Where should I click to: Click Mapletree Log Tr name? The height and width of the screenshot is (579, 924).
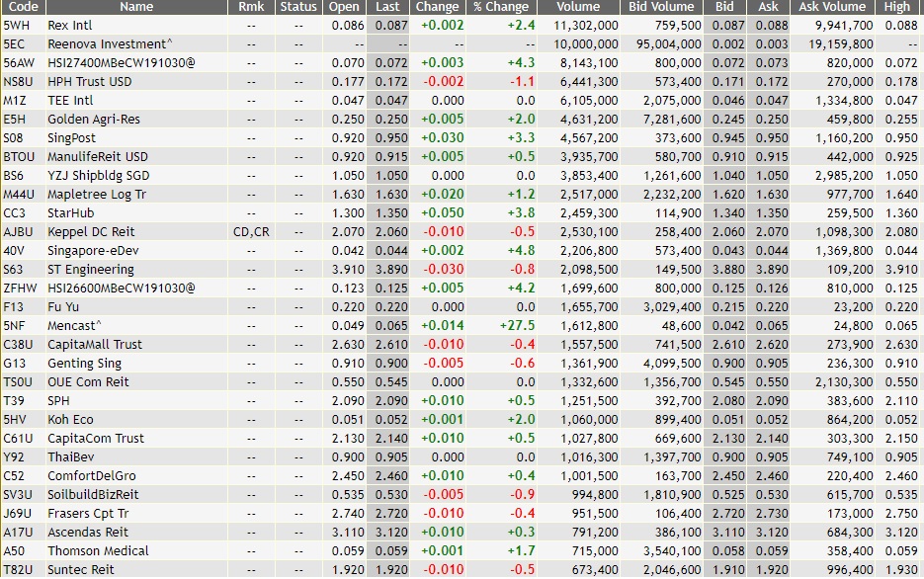coord(97,195)
